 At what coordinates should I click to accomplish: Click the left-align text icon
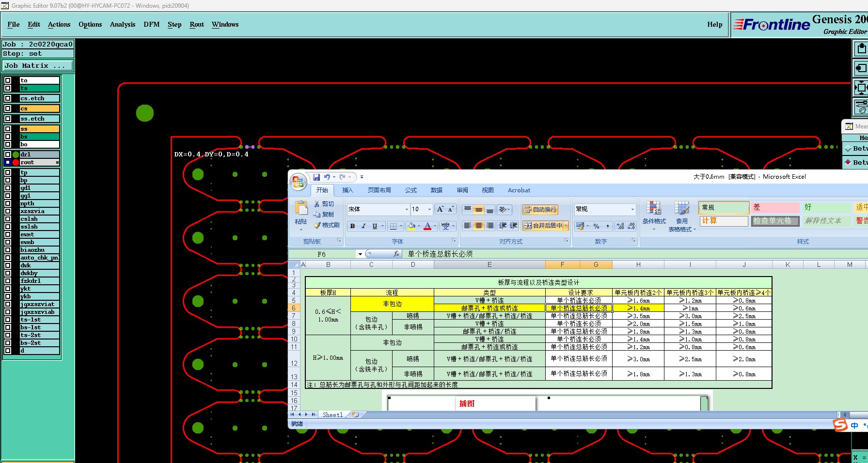(x=467, y=226)
